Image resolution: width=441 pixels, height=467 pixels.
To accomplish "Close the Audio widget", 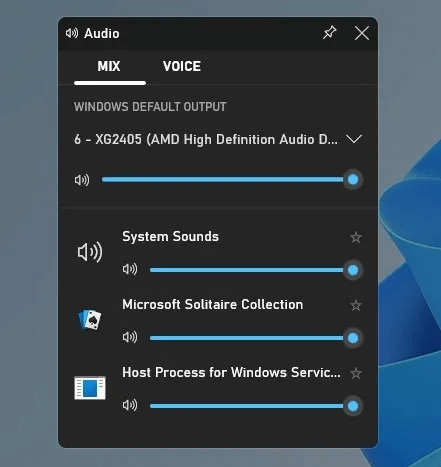I will (362, 33).
